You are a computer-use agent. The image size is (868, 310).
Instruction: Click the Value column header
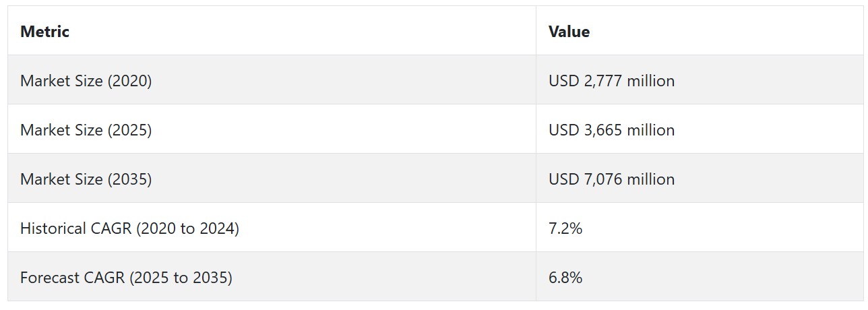click(x=700, y=31)
